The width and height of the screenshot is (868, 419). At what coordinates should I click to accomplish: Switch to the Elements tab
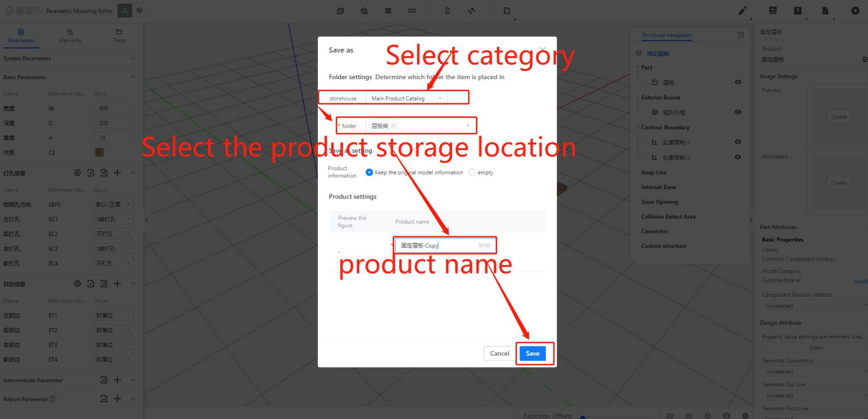click(70, 36)
